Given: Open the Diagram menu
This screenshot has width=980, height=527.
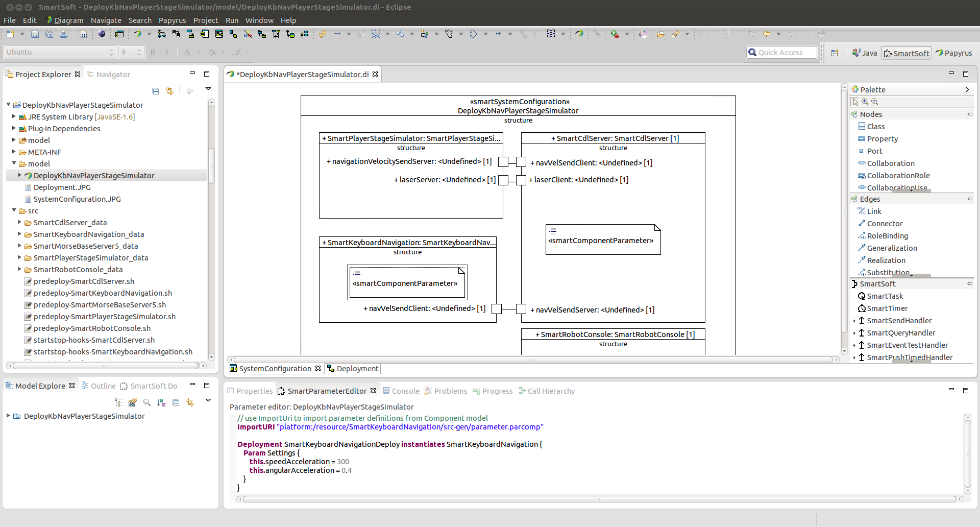Looking at the screenshot, I should click(64, 20).
